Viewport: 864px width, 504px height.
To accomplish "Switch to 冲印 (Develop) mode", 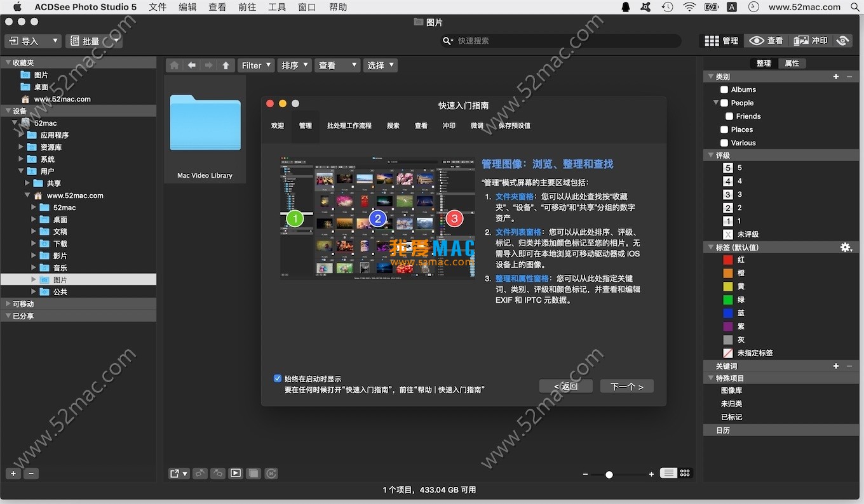I will [x=811, y=41].
